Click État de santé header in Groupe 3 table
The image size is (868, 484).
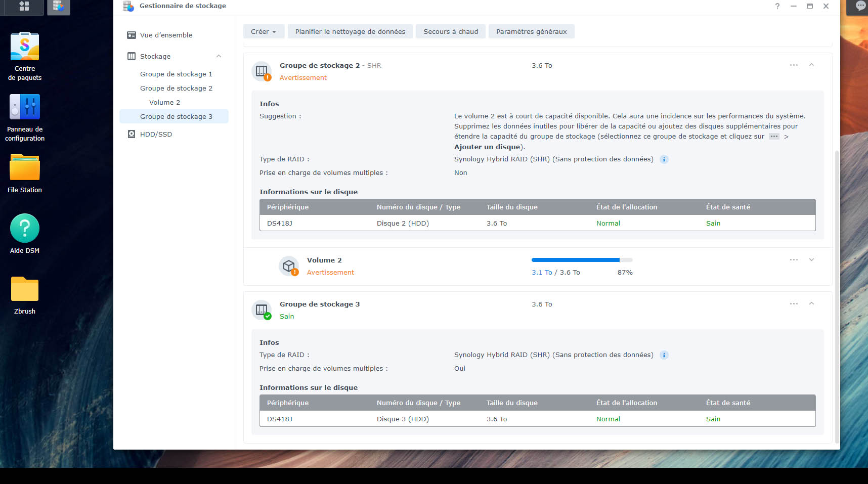[x=728, y=403]
